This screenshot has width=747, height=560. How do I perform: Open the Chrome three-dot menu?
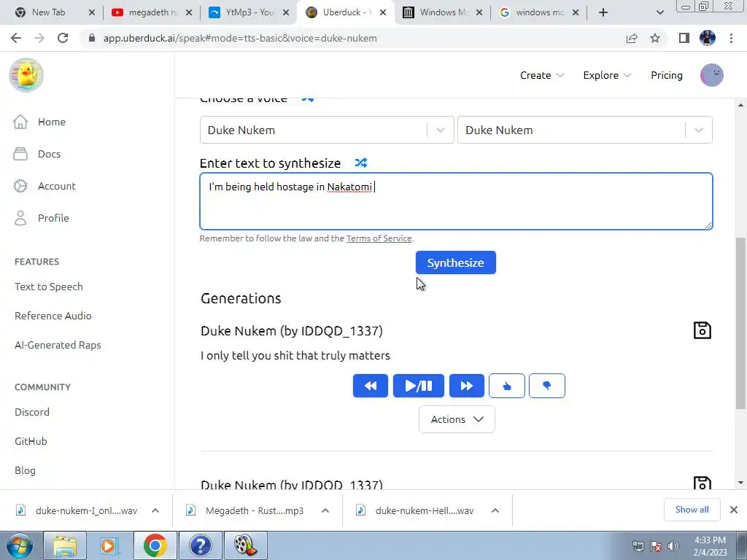pos(731,38)
